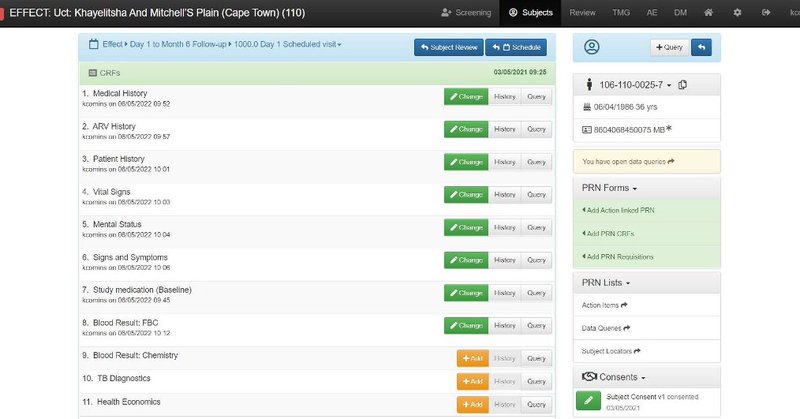The image size is (800, 419).
Task: View History for Blood Result: FBC
Action: click(x=505, y=326)
